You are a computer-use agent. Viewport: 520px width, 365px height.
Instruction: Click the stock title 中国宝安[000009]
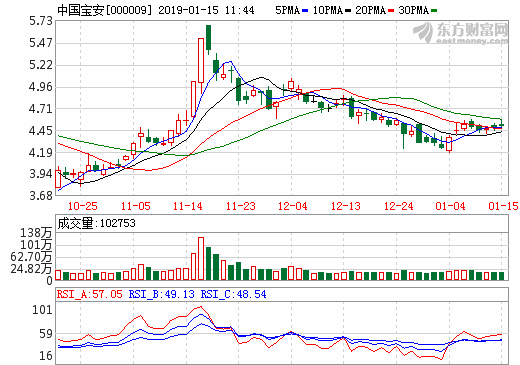pyautogui.click(x=104, y=10)
